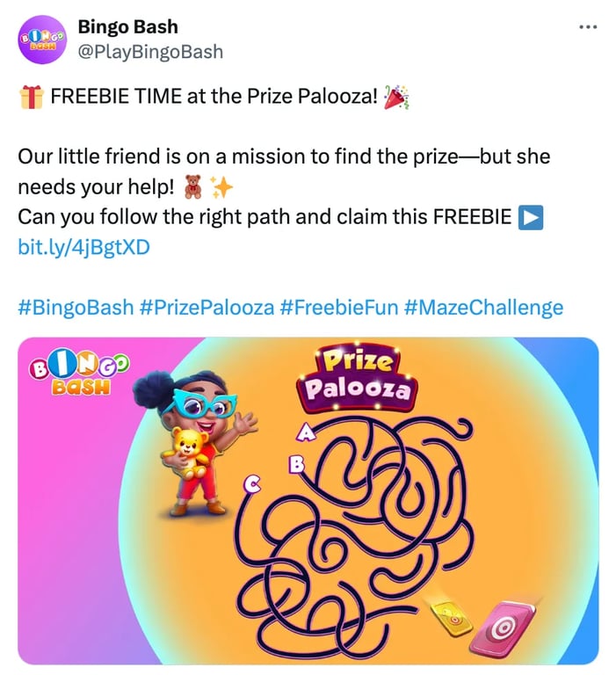616x675 pixels.
Task: Click the Bingo Bash logo in image
Action: click(x=79, y=374)
